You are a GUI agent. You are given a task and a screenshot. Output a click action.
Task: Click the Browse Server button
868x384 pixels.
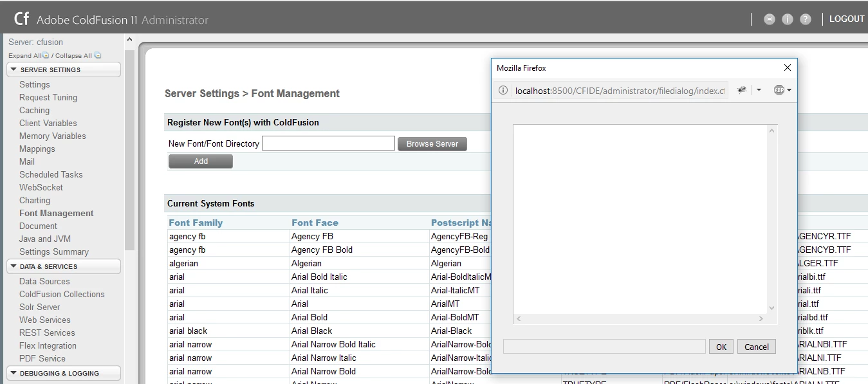[432, 144]
